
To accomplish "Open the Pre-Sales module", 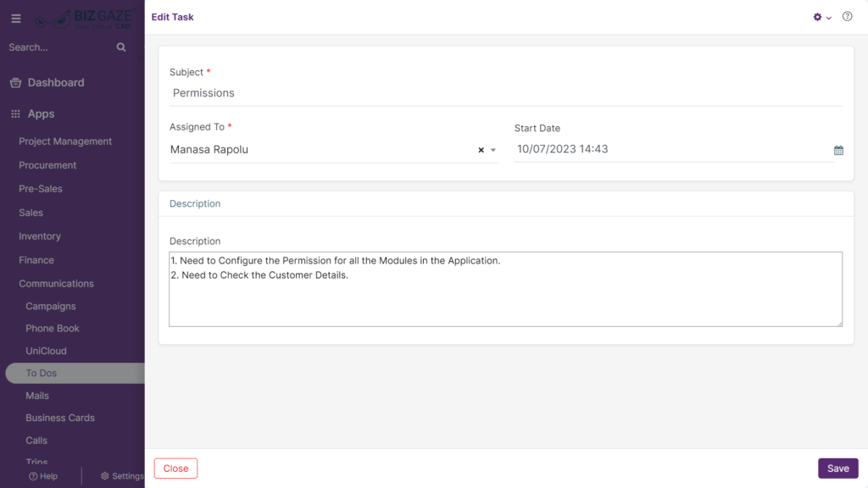I will pyautogui.click(x=41, y=189).
